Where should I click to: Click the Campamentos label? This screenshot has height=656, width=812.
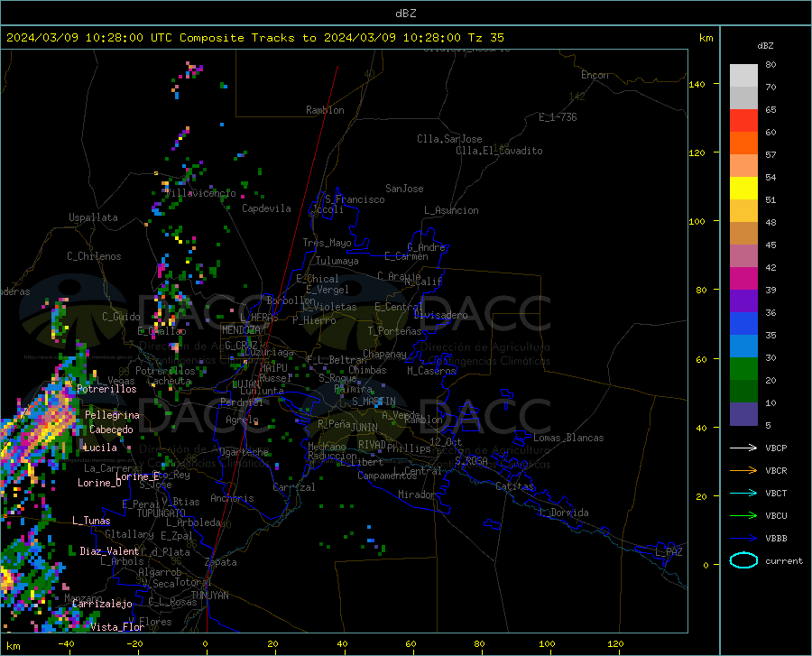[x=387, y=476]
